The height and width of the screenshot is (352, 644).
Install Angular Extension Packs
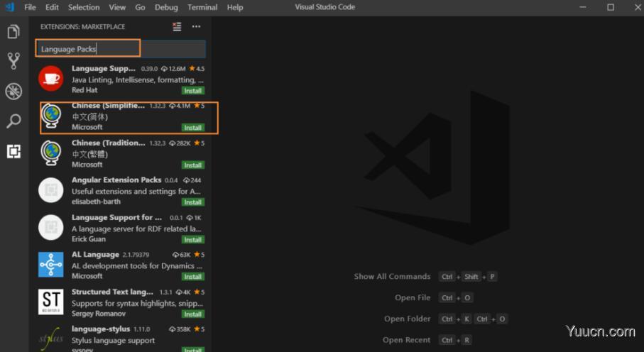point(192,202)
